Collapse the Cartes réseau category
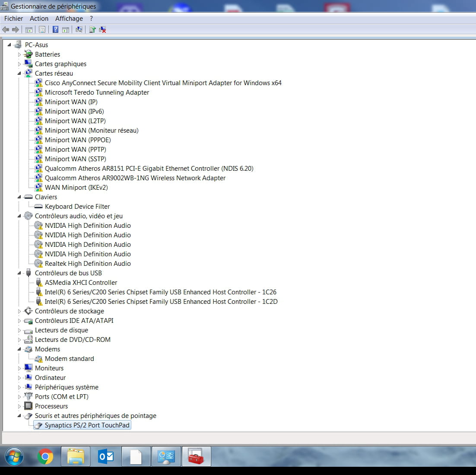Screen dimensions: 476x475 coord(19,73)
